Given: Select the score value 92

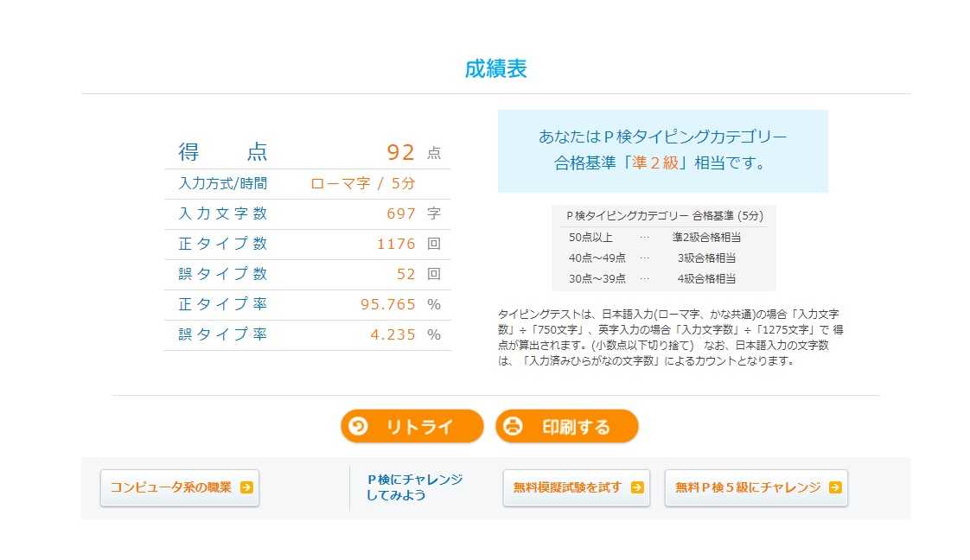Looking at the screenshot, I should (401, 152).
